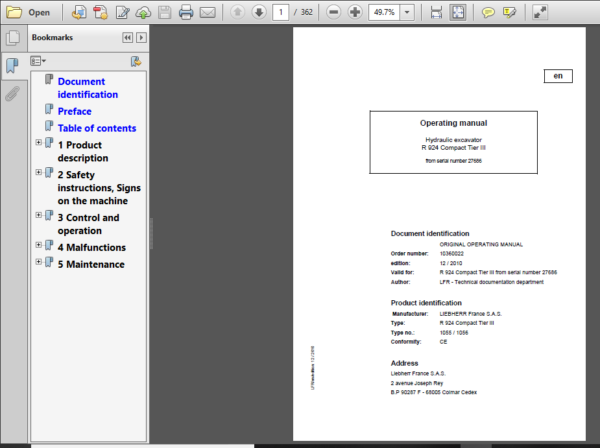600x448 pixels.
Task: Print the document using printer icon
Action: click(186, 12)
